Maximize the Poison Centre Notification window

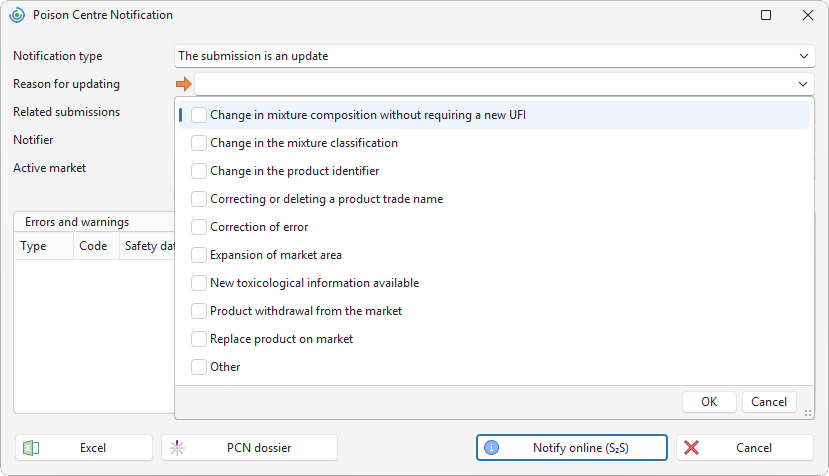coord(766,15)
